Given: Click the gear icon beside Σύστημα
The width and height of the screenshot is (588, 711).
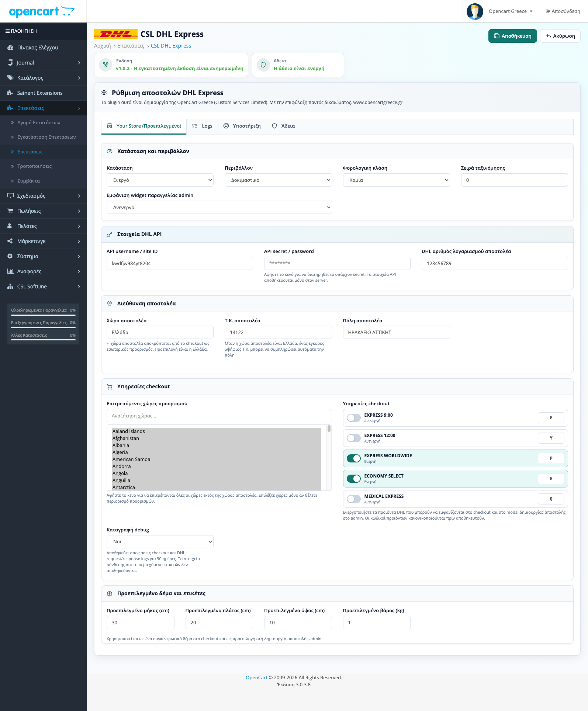Looking at the screenshot, I should [10, 256].
